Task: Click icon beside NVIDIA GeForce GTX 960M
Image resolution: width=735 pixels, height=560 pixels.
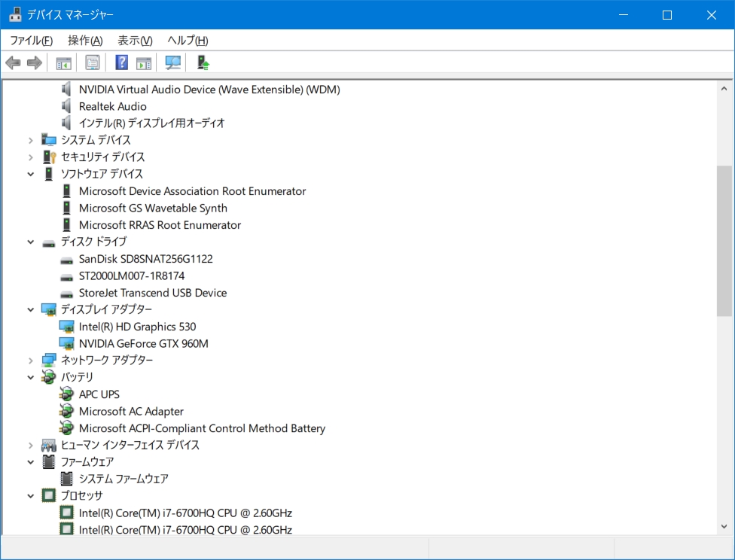Action: (66, 343)
